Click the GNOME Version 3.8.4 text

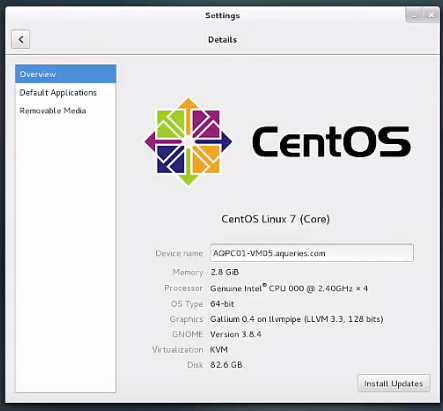pyautogui.click(x=236, y=334)
